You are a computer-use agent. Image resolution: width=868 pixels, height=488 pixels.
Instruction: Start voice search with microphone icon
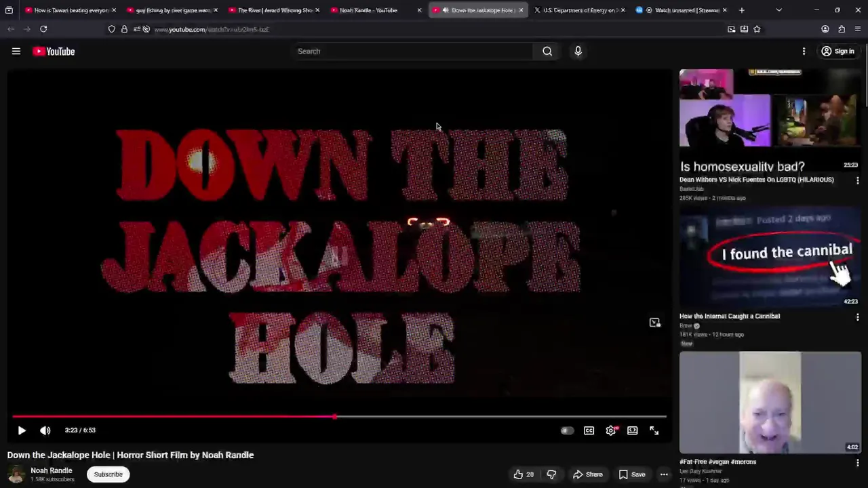tap(578, 52)
